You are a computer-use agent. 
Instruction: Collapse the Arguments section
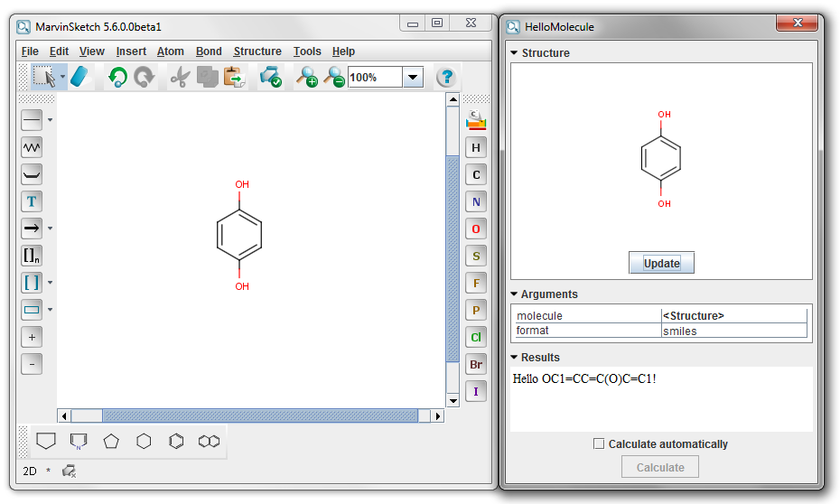pos(515,294)
